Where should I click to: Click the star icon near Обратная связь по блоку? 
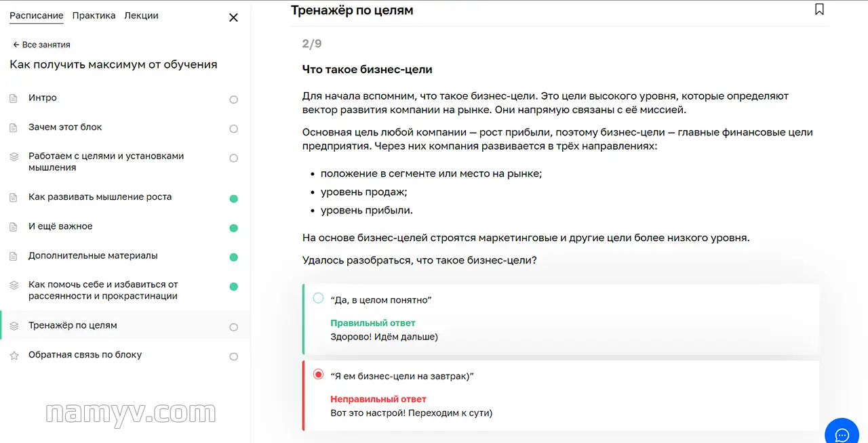15,354
